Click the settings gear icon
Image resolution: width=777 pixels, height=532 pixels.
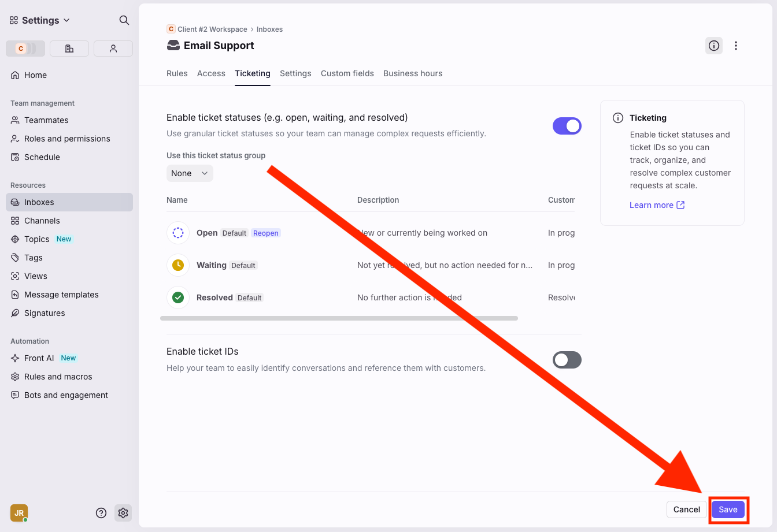(123, 513)
